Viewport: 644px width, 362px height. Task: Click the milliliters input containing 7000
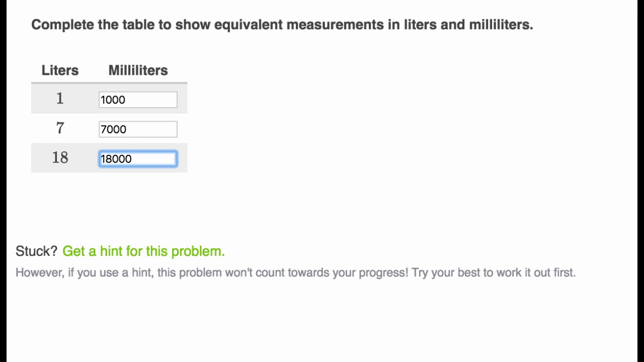coord(138,129)
